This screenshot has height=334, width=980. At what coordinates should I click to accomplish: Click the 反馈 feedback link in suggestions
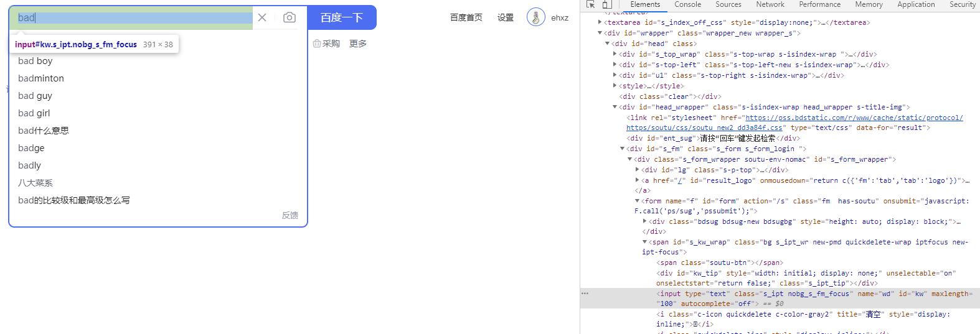pyautogui.click(x=290, y=215)
